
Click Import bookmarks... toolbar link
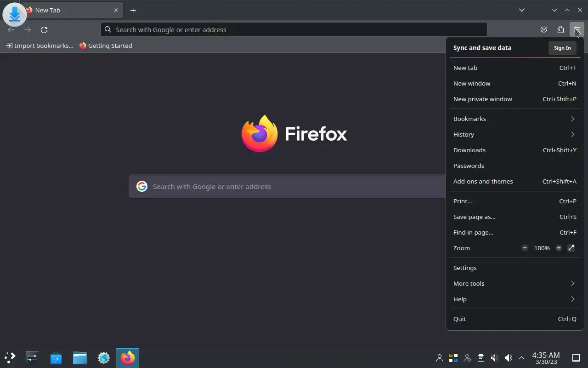tap(40, 46)
